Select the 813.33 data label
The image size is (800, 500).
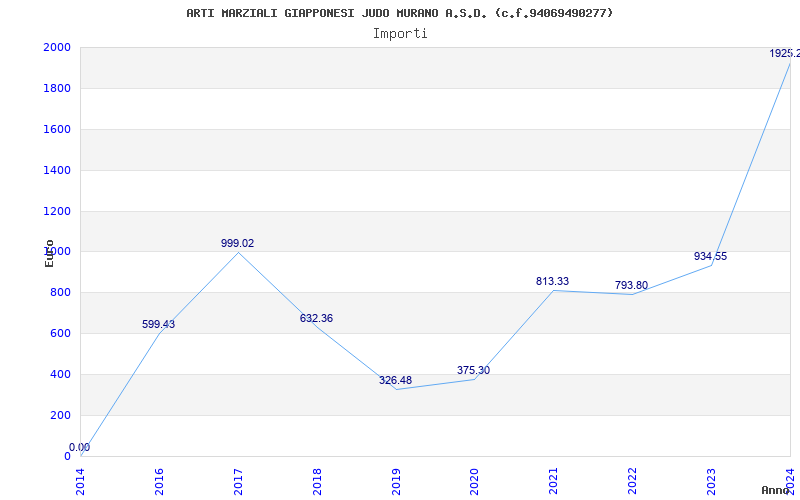pyautogui.click(x=553, y=281)
